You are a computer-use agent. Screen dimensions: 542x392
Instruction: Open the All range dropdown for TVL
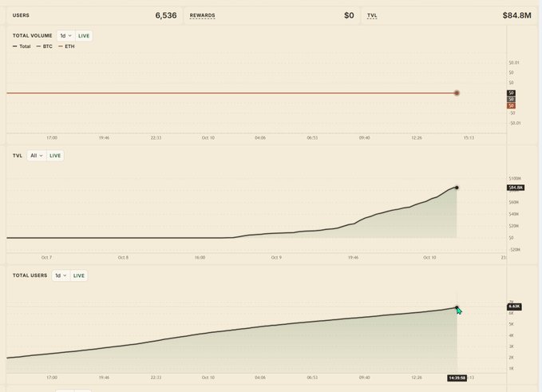coord(36,156)
